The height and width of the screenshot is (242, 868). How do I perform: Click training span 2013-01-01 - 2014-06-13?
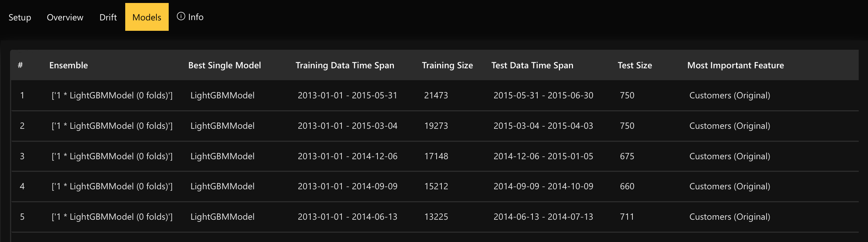(347, 217)
